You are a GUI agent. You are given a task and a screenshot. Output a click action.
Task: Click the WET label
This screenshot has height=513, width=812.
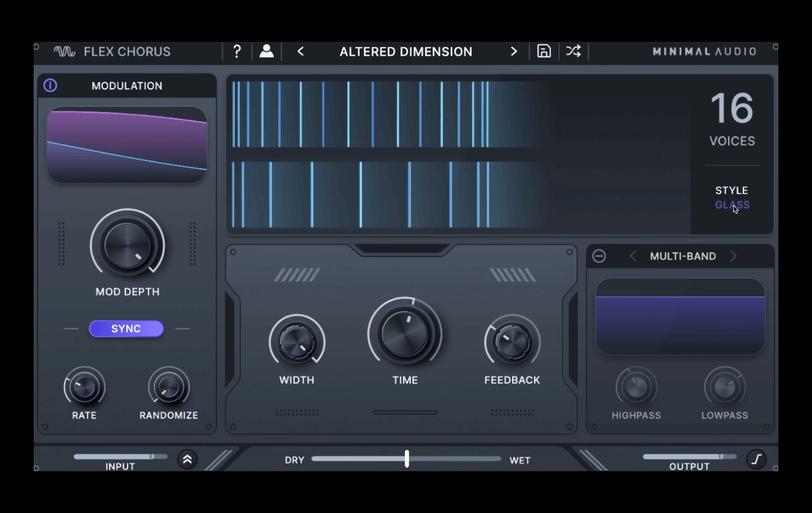520,460
